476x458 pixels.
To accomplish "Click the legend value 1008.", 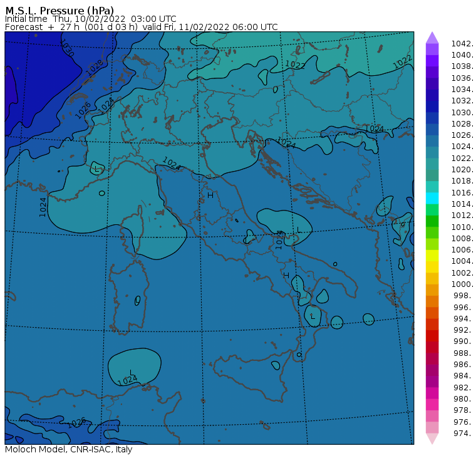I will [462, 239].
